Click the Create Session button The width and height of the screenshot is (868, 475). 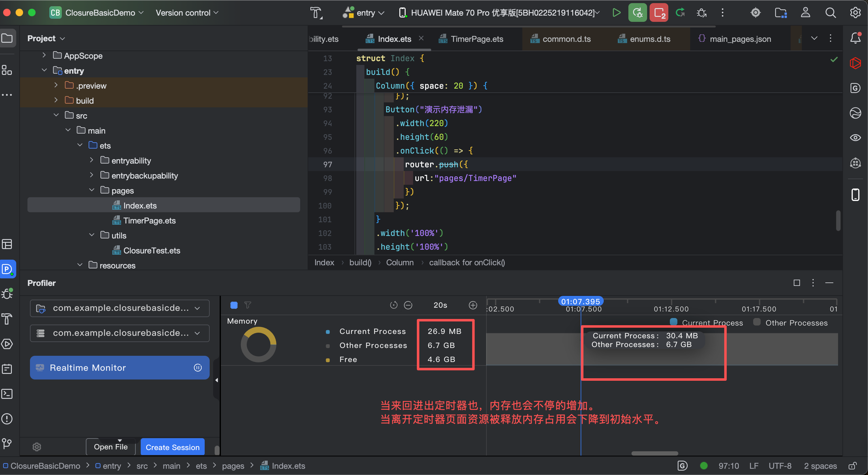172,447
